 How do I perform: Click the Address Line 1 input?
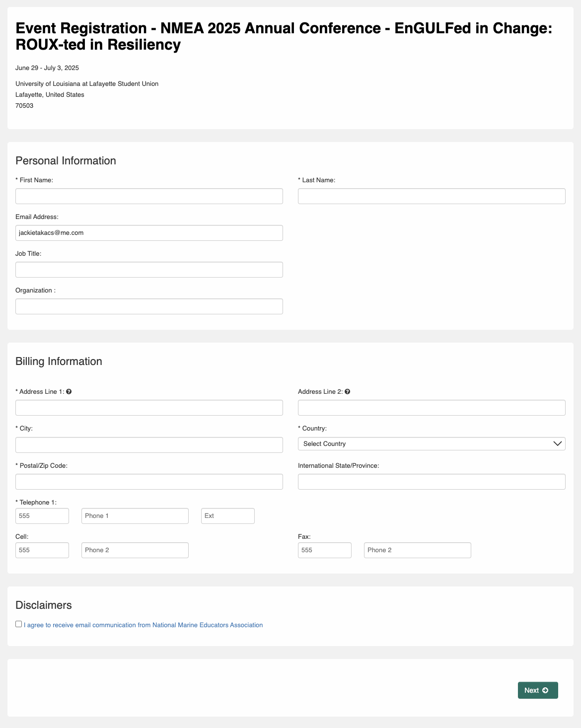pos(149,408)
